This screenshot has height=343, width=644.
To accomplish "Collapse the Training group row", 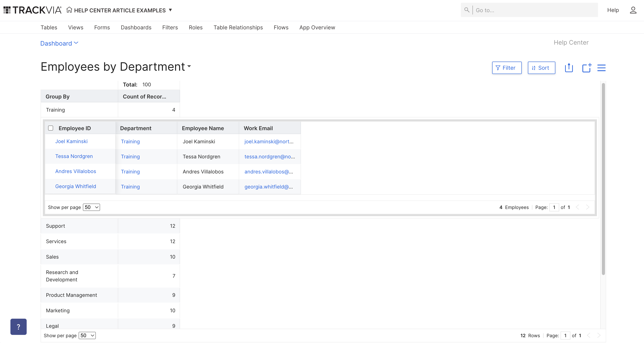I will point(110,110).
